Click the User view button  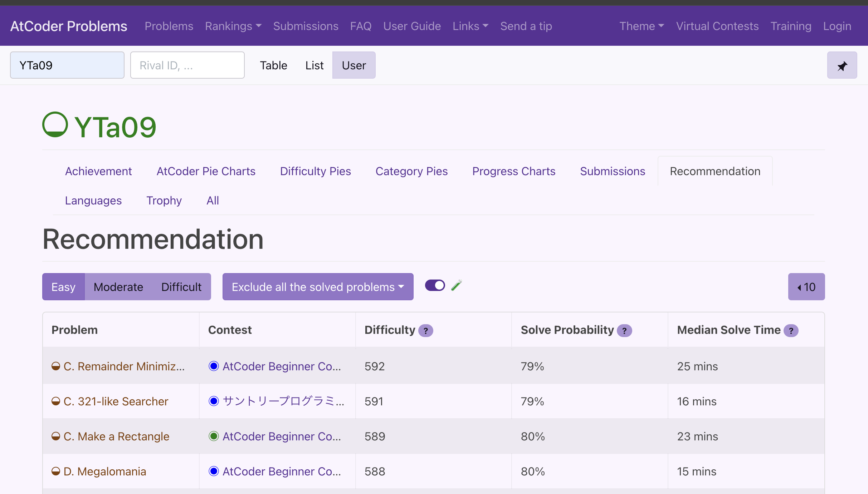coord(354,65)
